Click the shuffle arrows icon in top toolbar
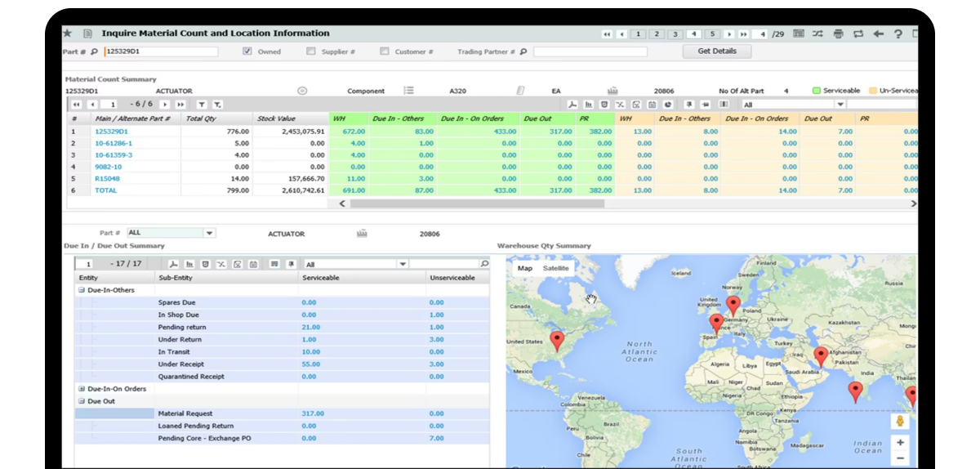The width and height of the screenshot is (980, 469). point(817,34)
